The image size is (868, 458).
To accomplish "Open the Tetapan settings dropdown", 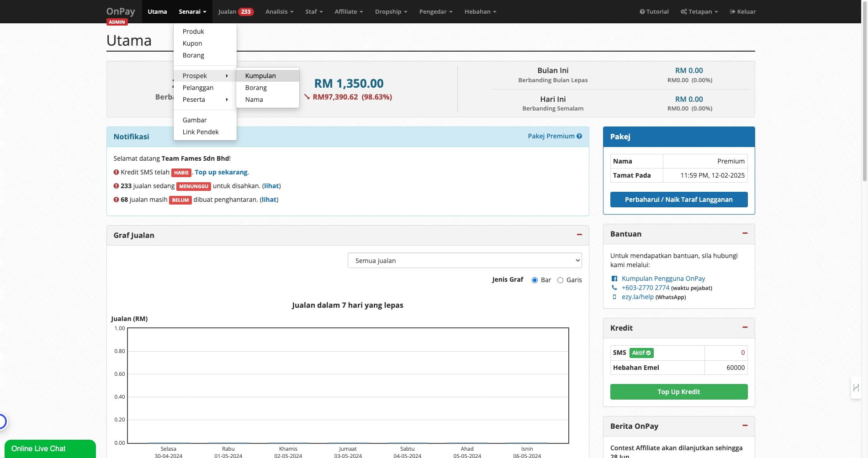I will coord(699,11).
